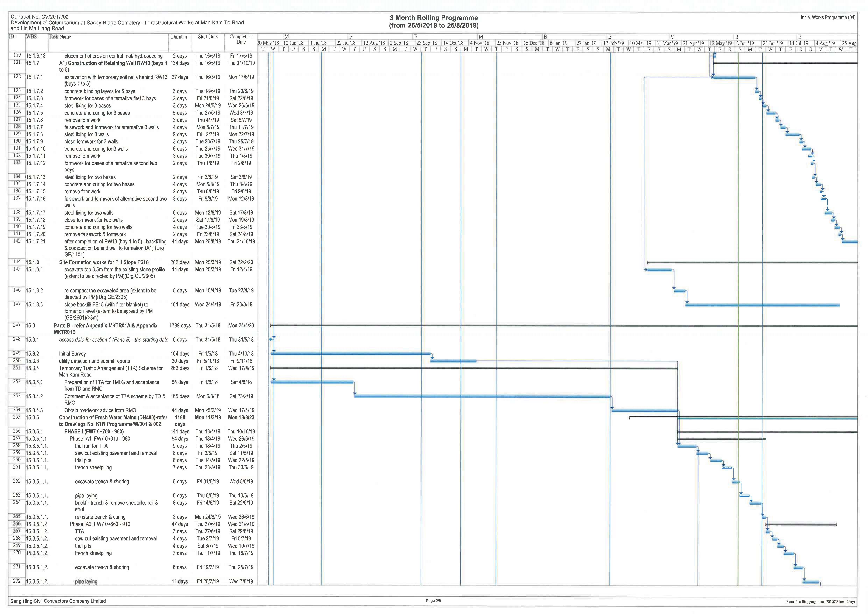868x614 pixels.
Task: Click the milestone diamond for access date task
Action: [271, 339]
